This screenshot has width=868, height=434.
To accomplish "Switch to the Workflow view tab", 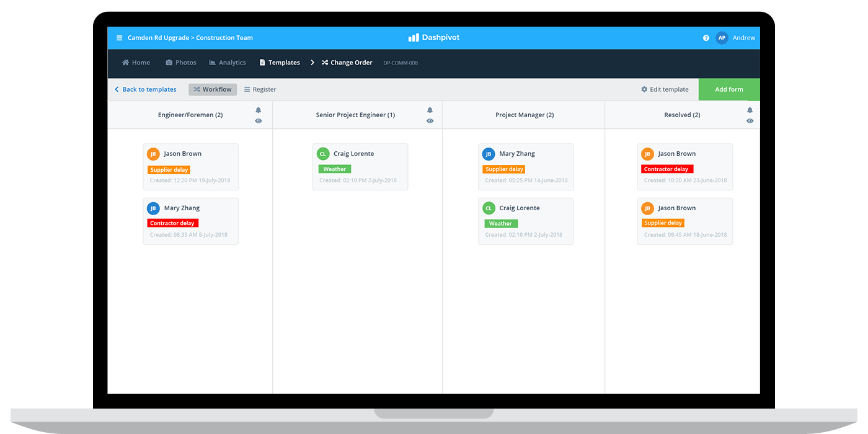I will coord(213,89).
